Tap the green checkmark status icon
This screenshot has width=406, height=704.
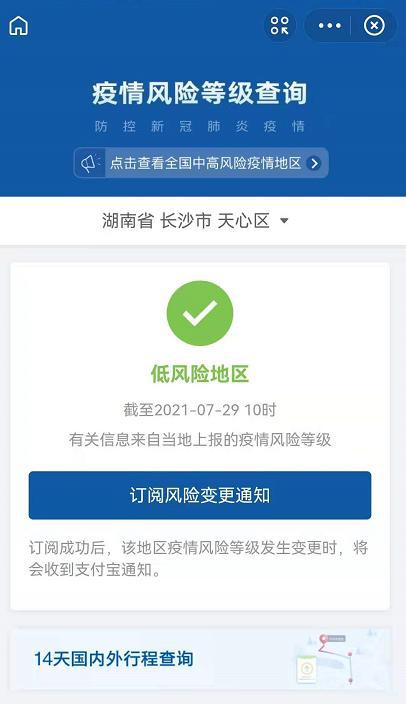[200, 313]
